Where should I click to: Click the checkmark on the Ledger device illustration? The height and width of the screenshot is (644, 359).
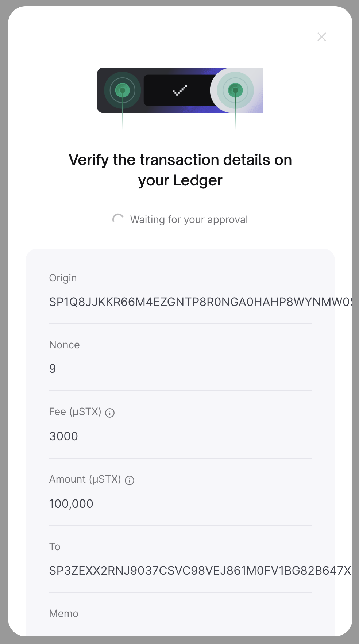[x=179, y=90]
